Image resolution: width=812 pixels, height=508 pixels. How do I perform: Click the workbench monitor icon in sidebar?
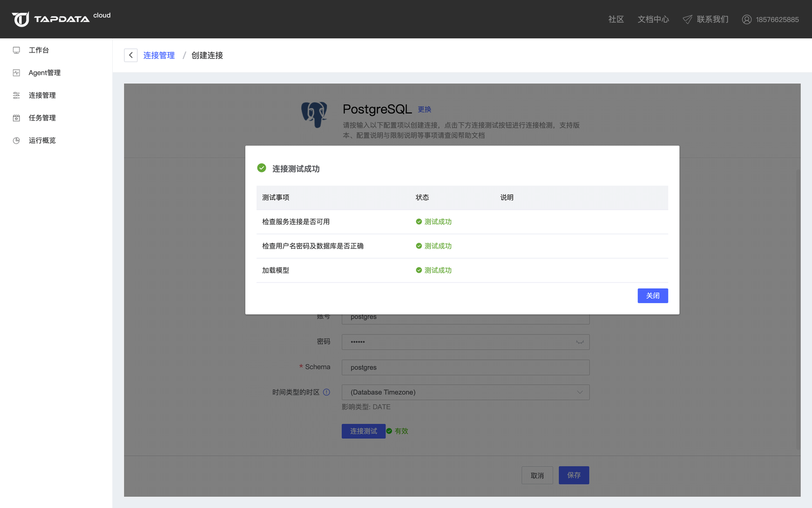click(x=16, y=50)
